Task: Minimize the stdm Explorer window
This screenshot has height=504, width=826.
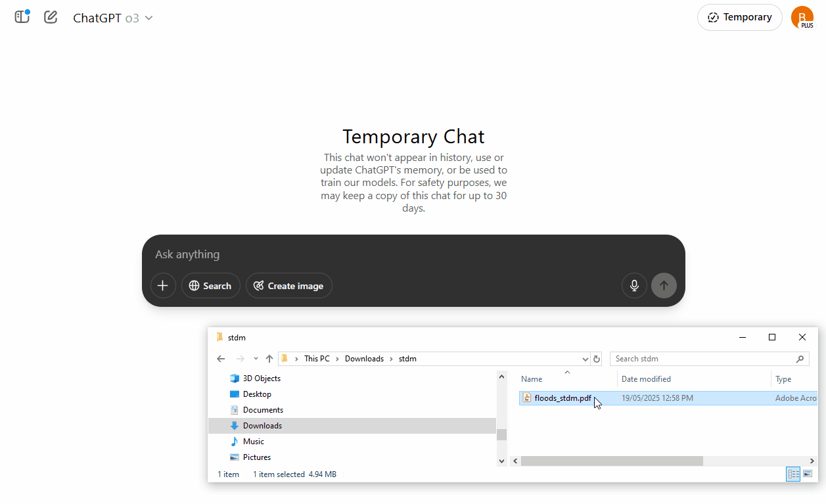Action: [x=742, y=337]
